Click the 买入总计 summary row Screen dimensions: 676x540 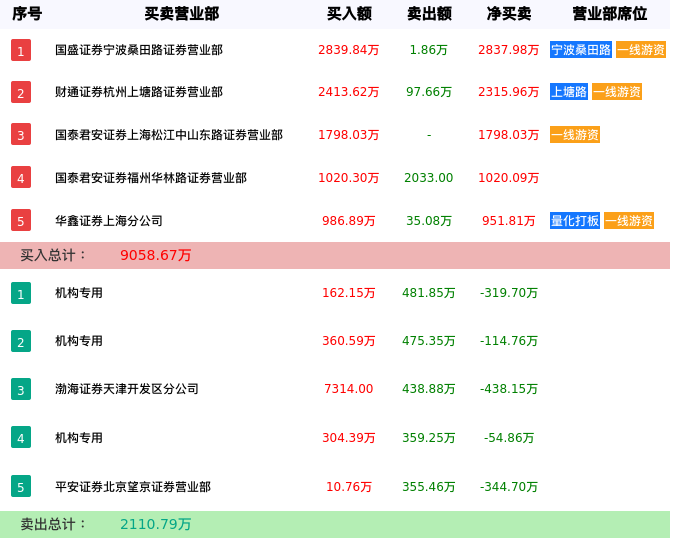(x=334, y=255)
